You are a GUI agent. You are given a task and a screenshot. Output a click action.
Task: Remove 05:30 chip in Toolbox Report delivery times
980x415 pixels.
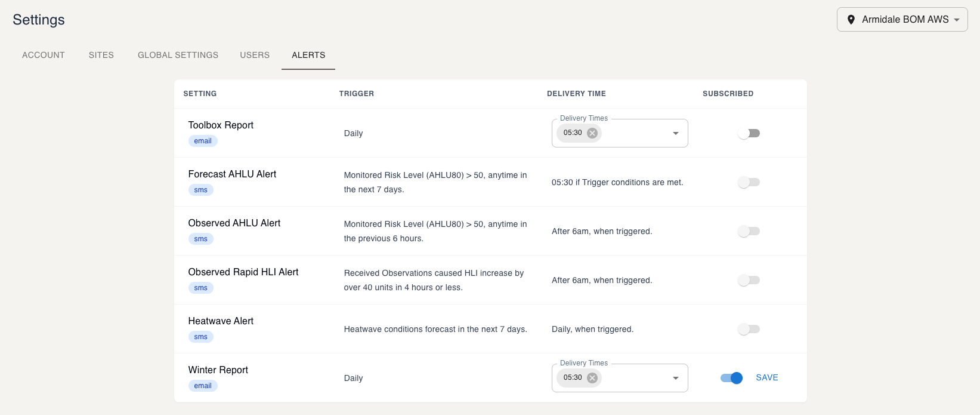coord(592,133)
